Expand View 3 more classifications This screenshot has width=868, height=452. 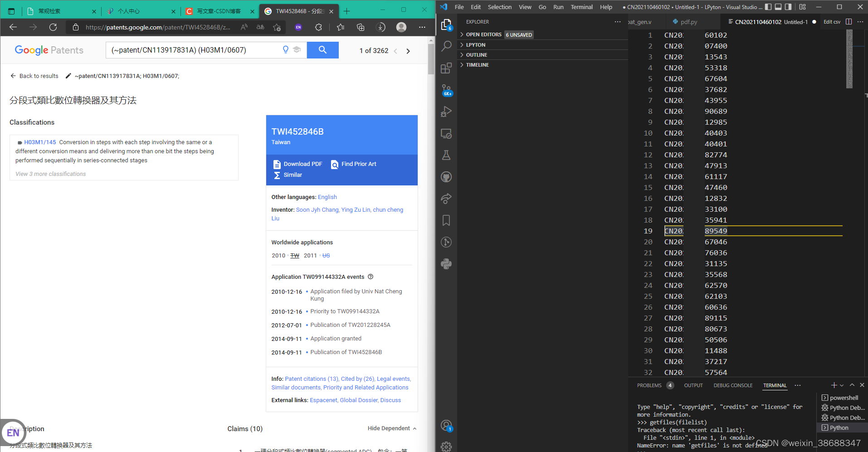[50, 174]
